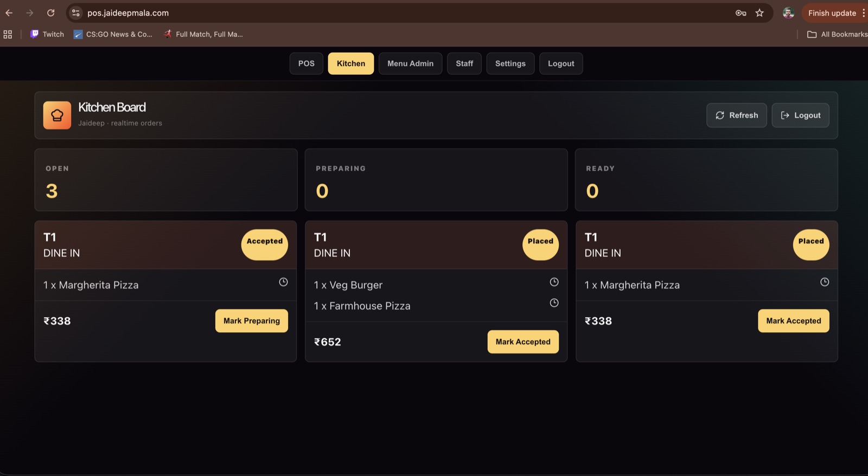This screenshot has height=476, width=868.
Task: Click Placed badge on the ₹652 order
Action: [540, 245]
